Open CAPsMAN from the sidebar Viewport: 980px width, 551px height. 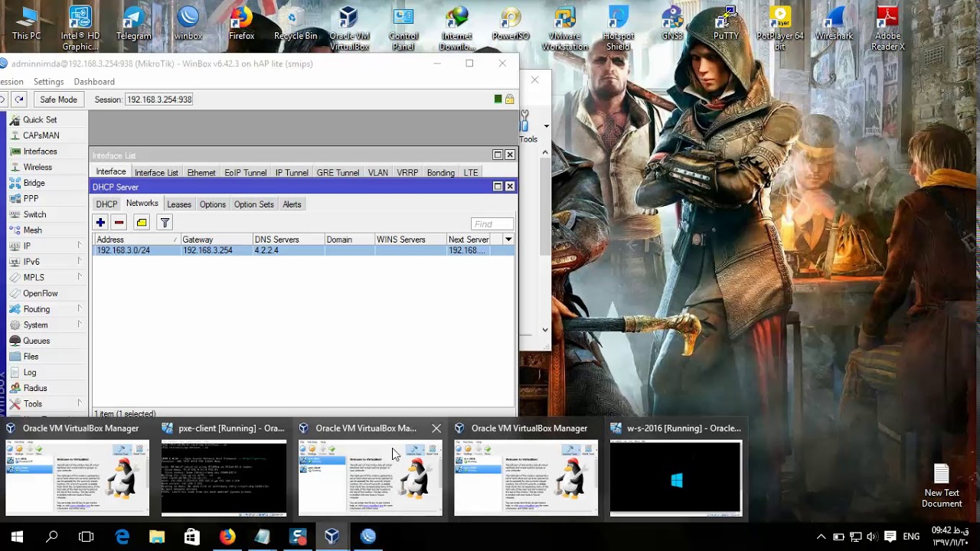point(41,135)
